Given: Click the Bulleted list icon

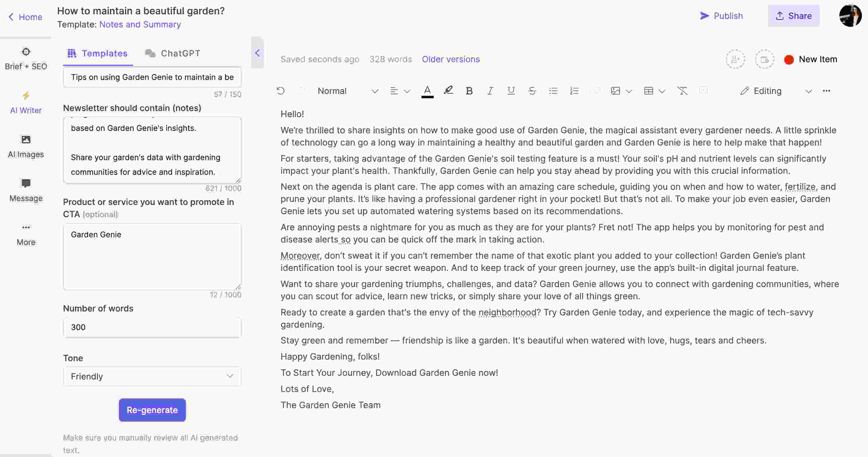Looking at the screenshot, I should point(552,90).
